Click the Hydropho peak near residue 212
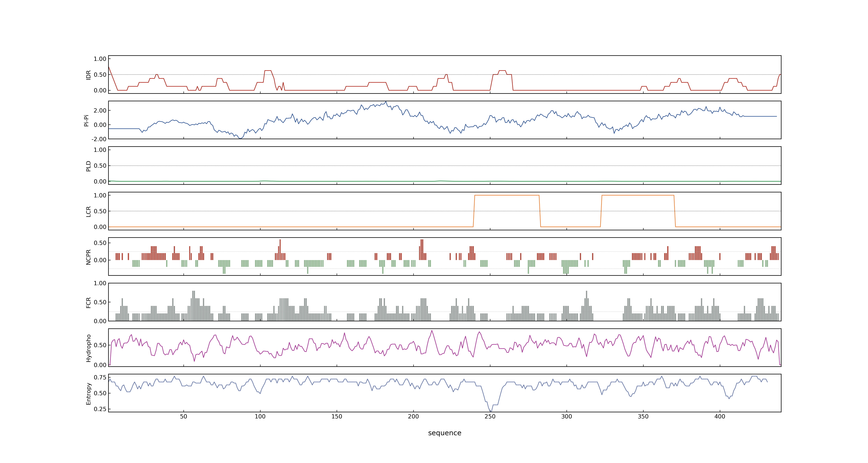The width and height of the screenshot is (868, 463). pos(432,331)
